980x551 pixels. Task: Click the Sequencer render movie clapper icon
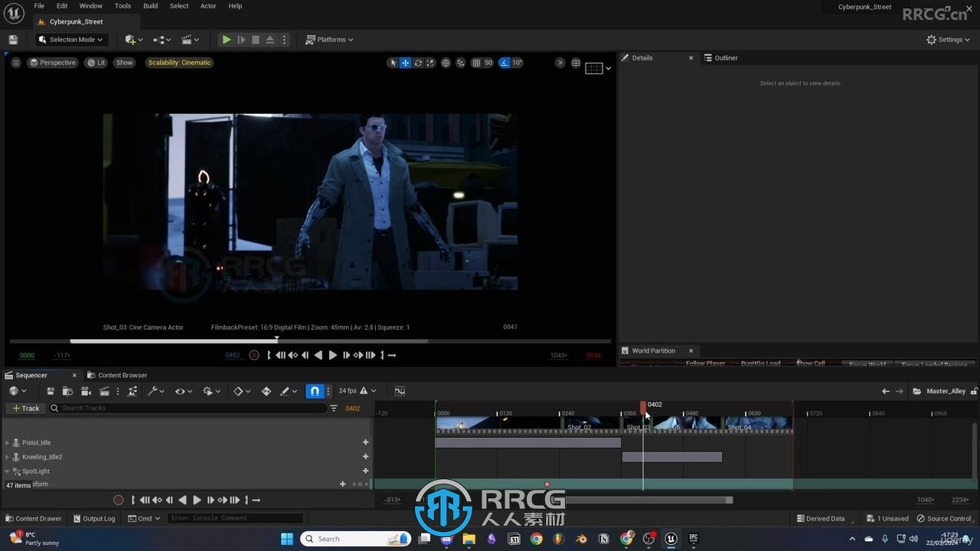[x=104, y=391]
